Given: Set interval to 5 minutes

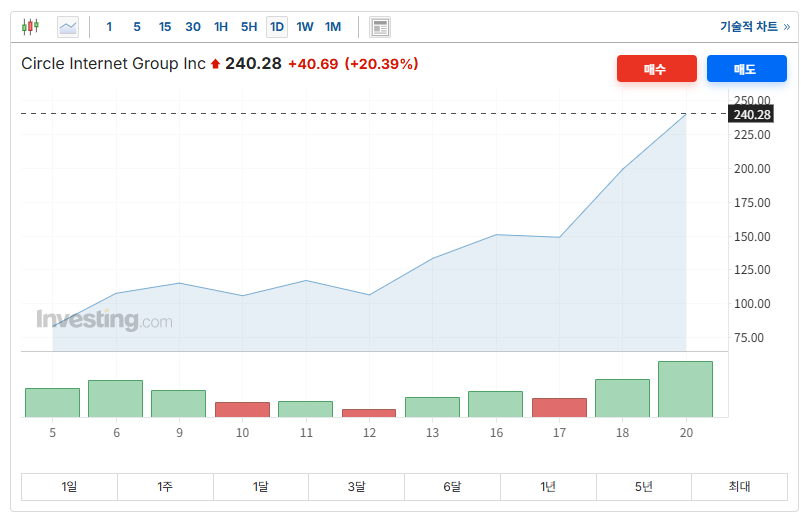Looking at the screenshot, I should click(137, 27).
